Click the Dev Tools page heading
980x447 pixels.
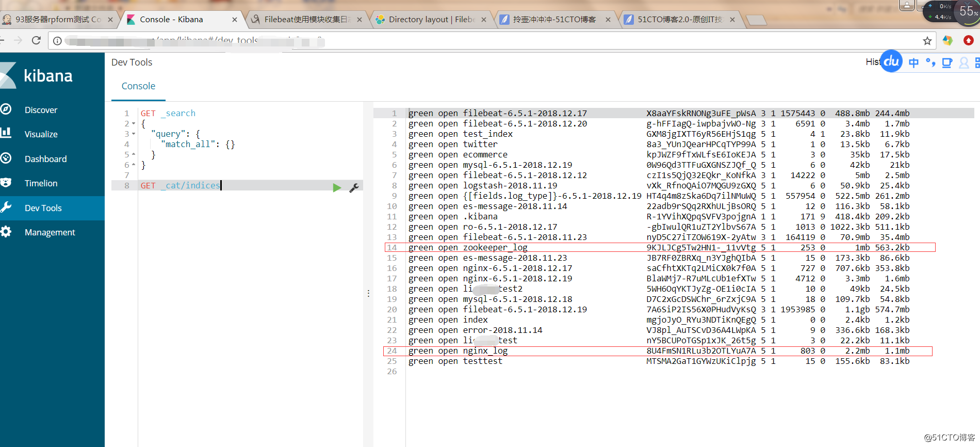point(132,62)
